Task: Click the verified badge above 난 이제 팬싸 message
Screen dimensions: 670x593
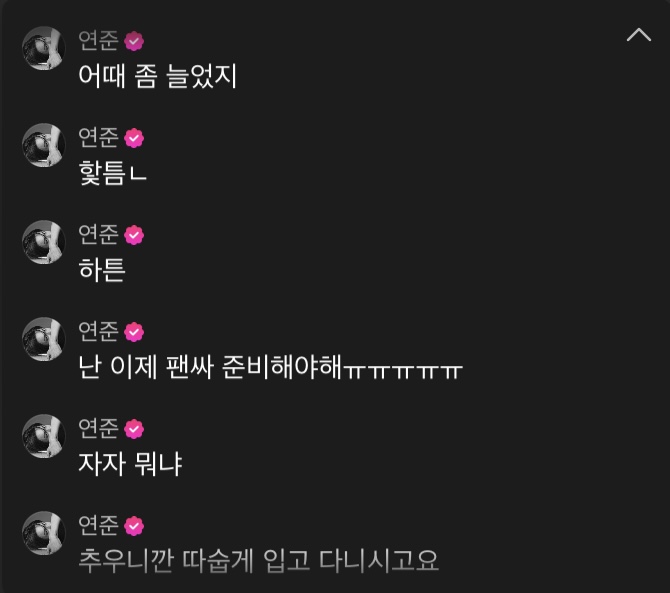Action: (134, 332)
